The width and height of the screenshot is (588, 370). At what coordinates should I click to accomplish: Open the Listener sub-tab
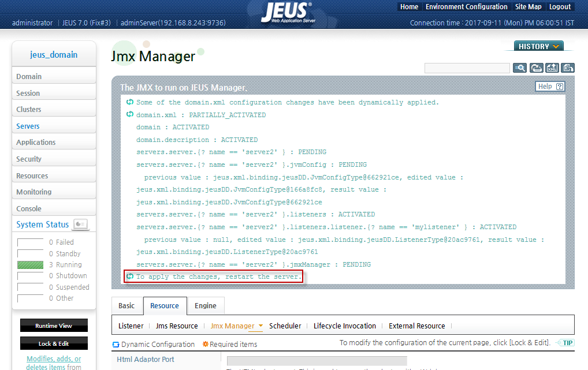pos(131,326)
